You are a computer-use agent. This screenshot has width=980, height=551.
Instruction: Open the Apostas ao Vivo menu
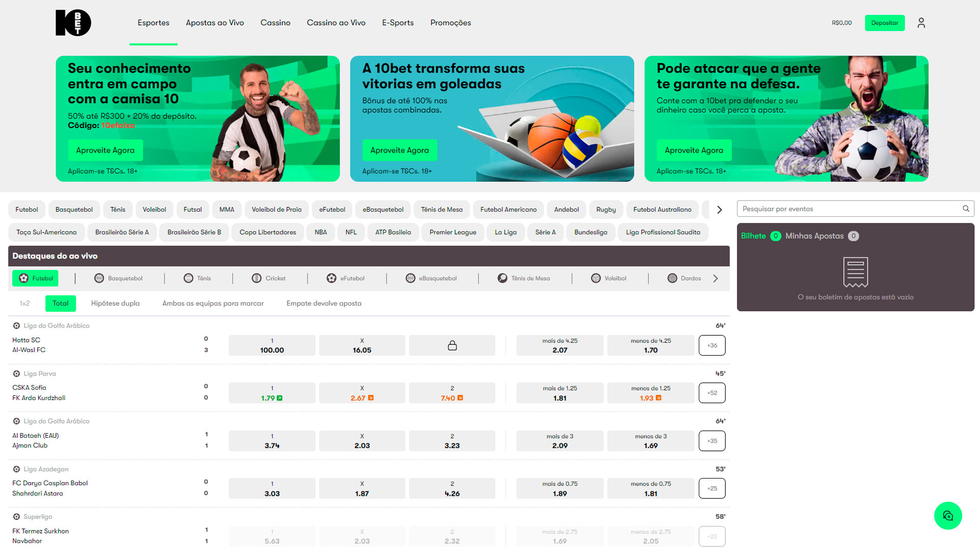[x=215, y=23]
